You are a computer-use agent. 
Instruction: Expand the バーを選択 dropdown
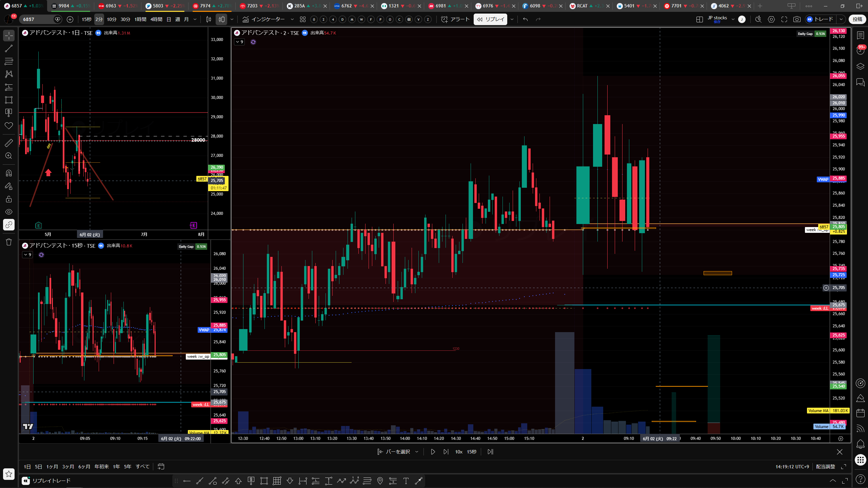tap(417, 452)
